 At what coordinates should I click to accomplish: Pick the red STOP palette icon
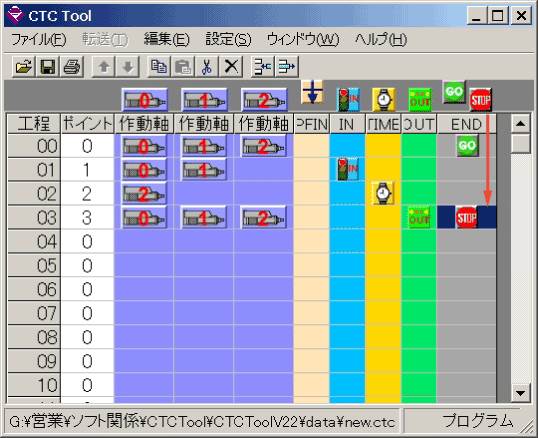pyautogui.click(x=480, y=100)
